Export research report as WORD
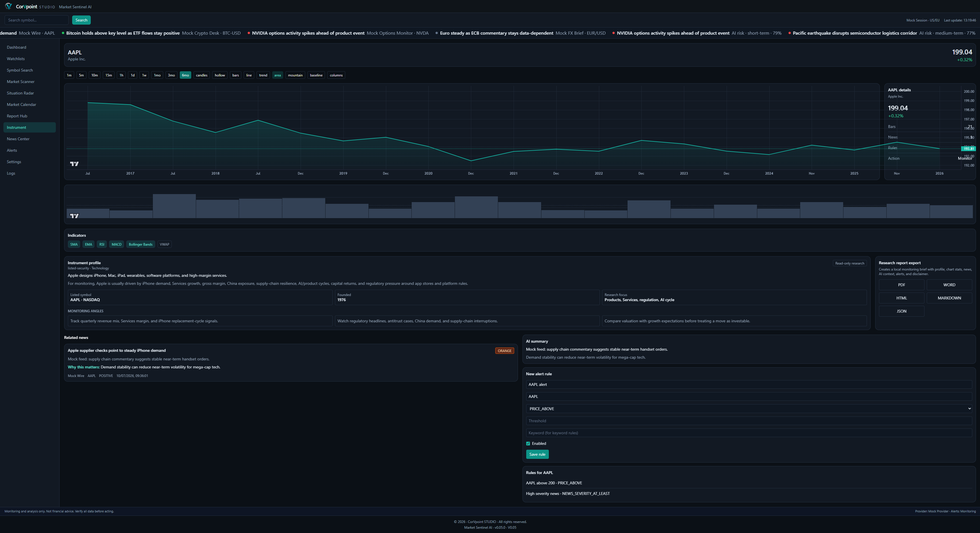The width and height of the screenshot is (980, 533). 949,285
